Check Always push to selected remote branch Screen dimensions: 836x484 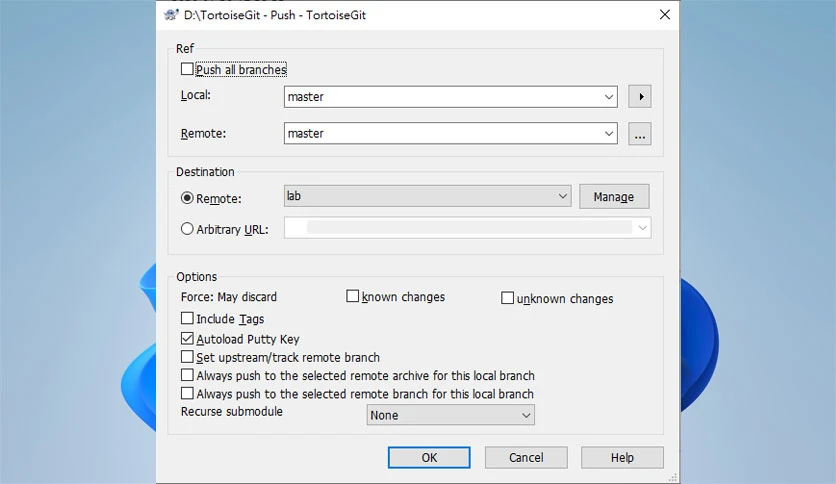(x=187, y=393)
